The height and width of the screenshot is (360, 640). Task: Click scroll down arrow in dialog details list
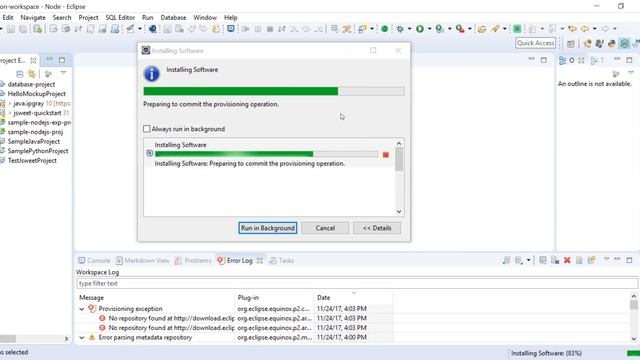(399, 211)
